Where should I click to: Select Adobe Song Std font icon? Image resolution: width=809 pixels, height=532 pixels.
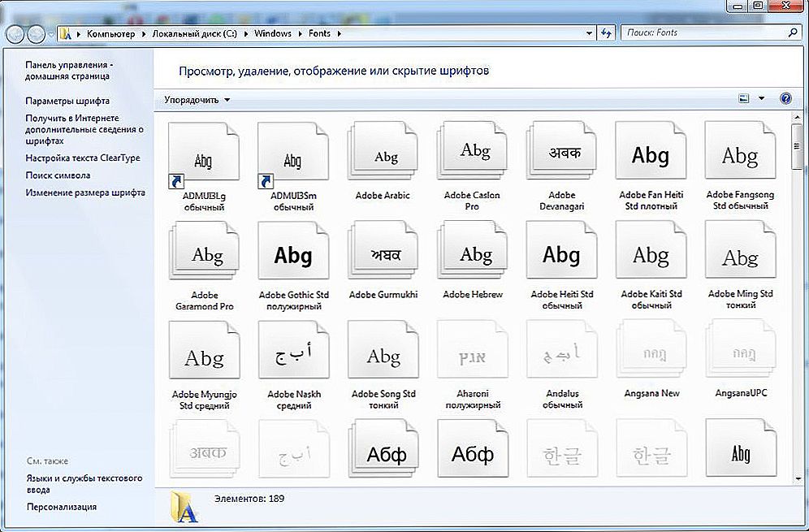pyautogui.click(x=383, y=351)
